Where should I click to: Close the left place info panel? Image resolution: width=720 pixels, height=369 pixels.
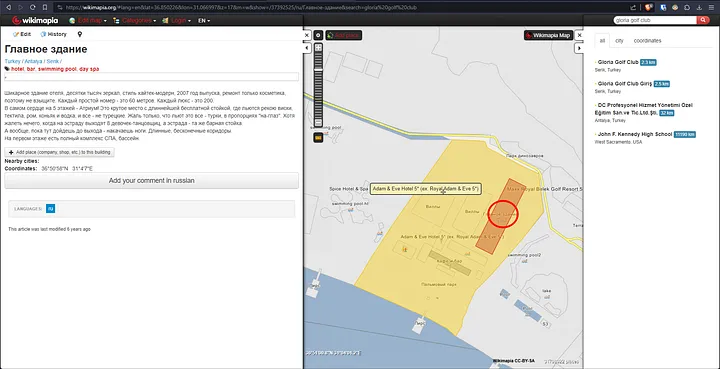tap(307, 35)
